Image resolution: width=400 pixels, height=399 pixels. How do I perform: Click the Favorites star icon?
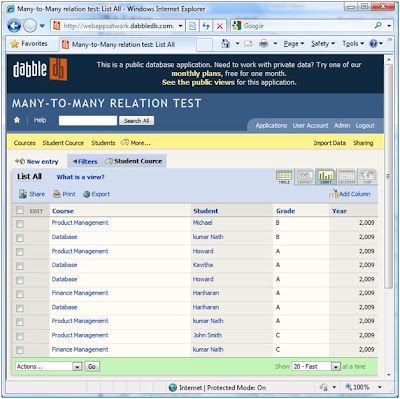pos(15,44)
